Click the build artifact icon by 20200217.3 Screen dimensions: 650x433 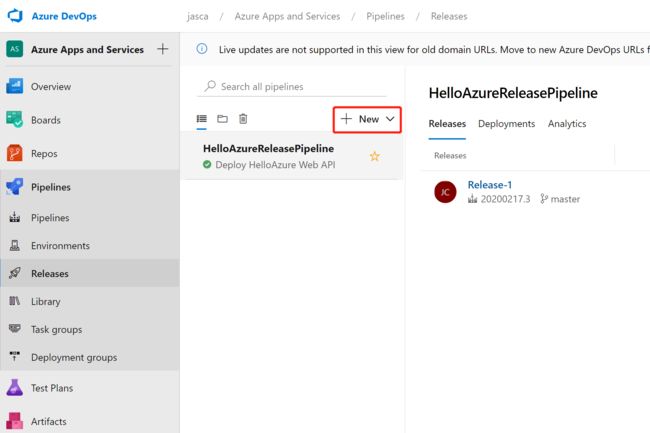tap(472, 199)
